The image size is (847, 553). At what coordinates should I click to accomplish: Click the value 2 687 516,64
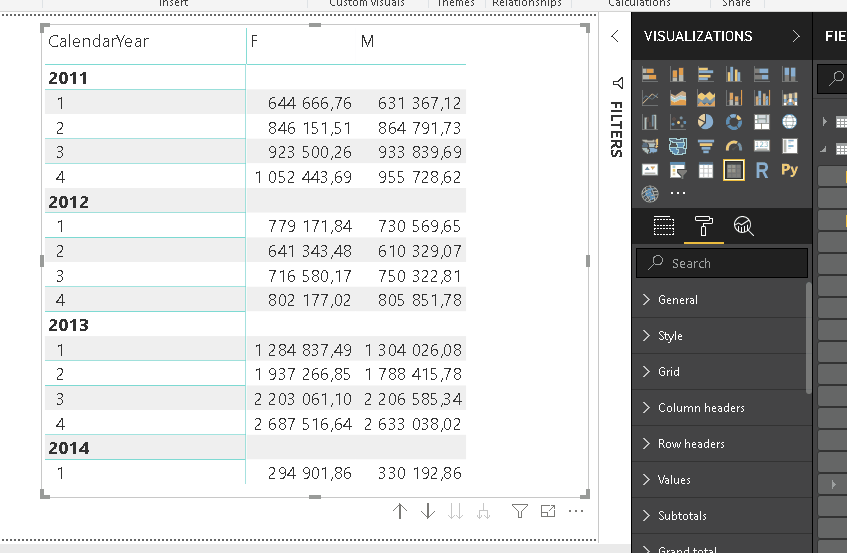point(303,424)
